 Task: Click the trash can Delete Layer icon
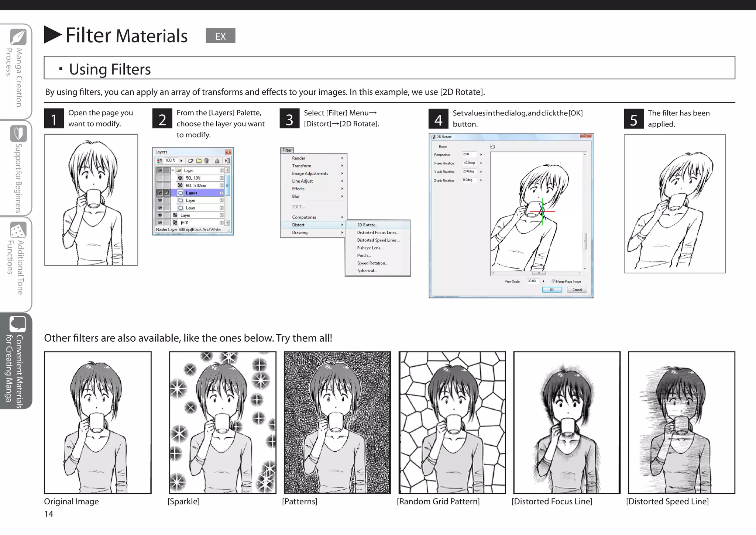coord(206,160)
